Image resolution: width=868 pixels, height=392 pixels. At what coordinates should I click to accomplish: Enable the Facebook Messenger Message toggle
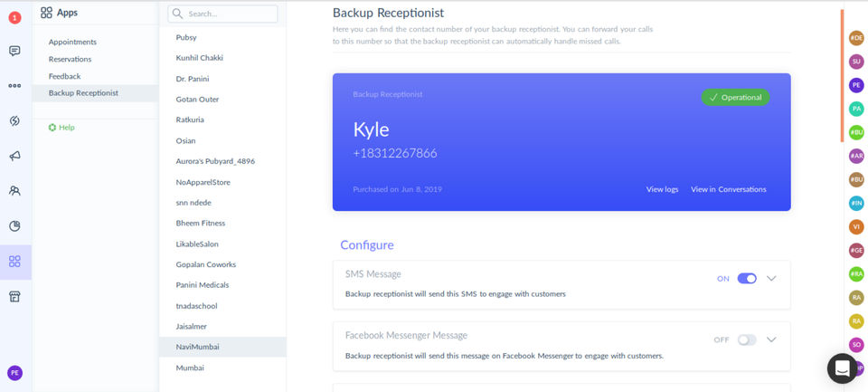[747, 339]
